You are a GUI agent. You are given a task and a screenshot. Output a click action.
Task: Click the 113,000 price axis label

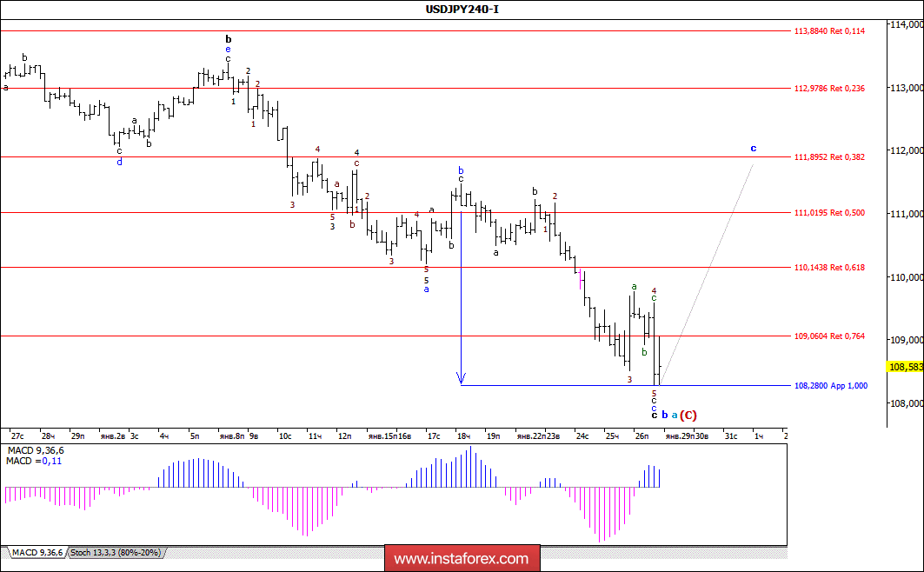click(x=907, y=88)
